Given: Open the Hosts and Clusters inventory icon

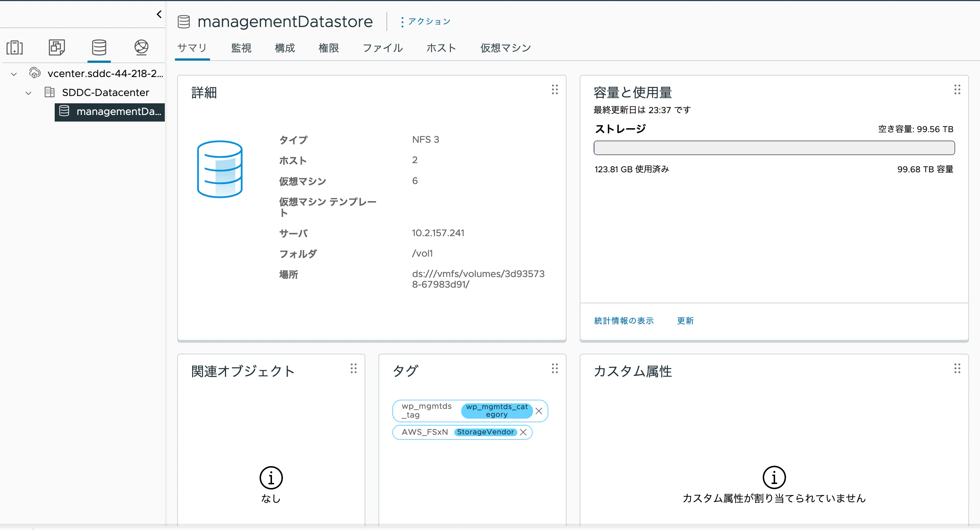Looking at the screenshot, I should click(x=15, y=47).
